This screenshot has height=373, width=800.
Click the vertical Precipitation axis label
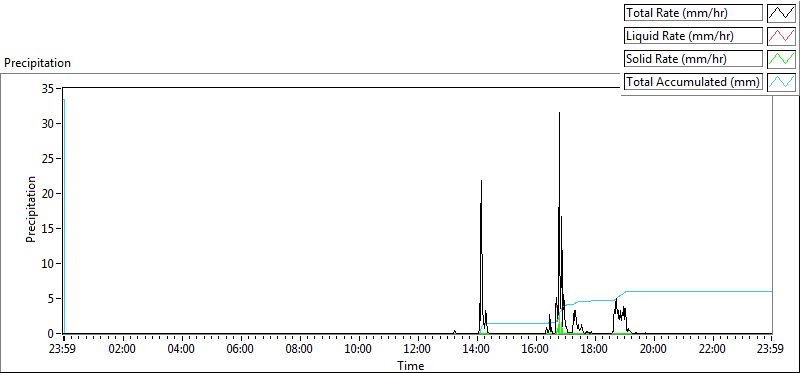(x=31, y=209)
